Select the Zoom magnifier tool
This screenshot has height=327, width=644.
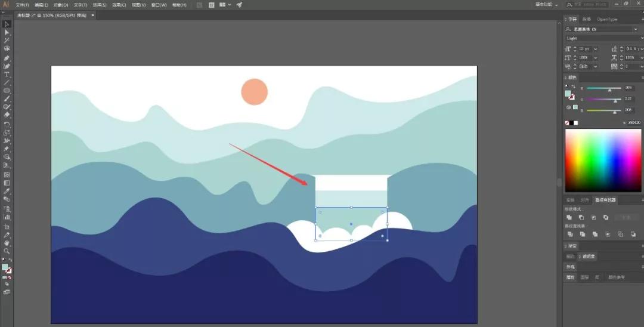(x=7, y=251)
